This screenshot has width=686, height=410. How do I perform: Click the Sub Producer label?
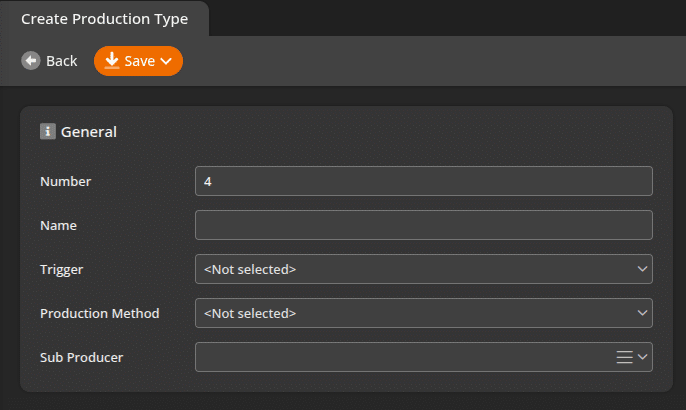81,357
